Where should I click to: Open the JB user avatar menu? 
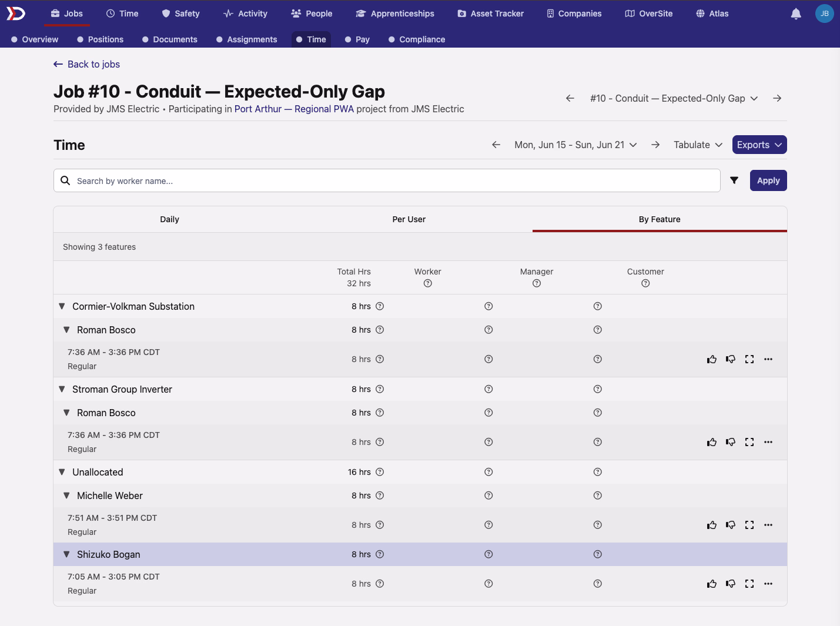coord(825,14)
